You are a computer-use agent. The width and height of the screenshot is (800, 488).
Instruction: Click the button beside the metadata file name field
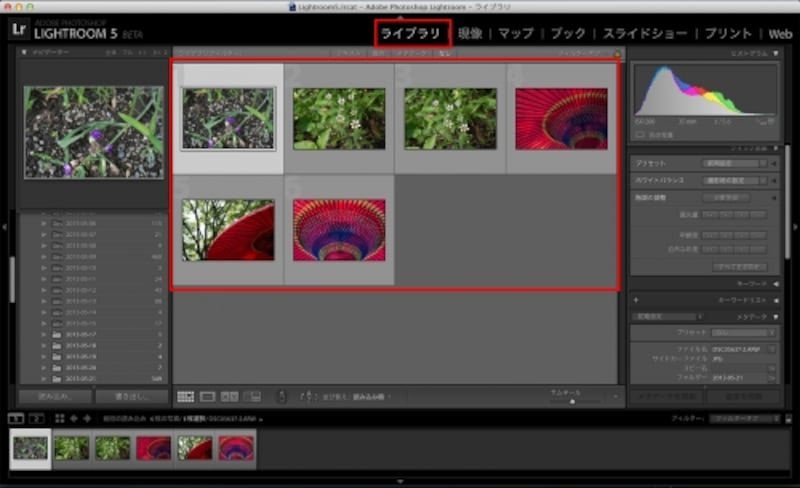tap(772, 350)
